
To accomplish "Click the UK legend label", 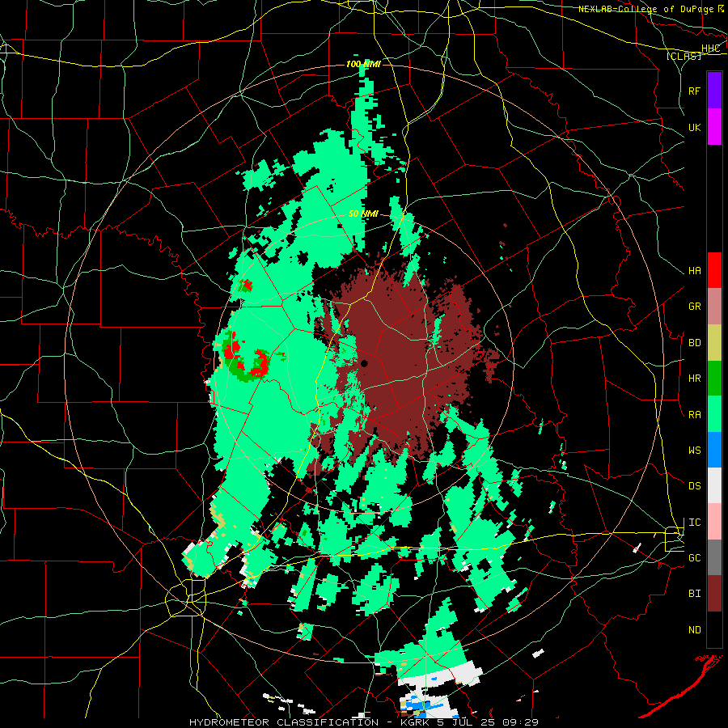I will [694, 127].
